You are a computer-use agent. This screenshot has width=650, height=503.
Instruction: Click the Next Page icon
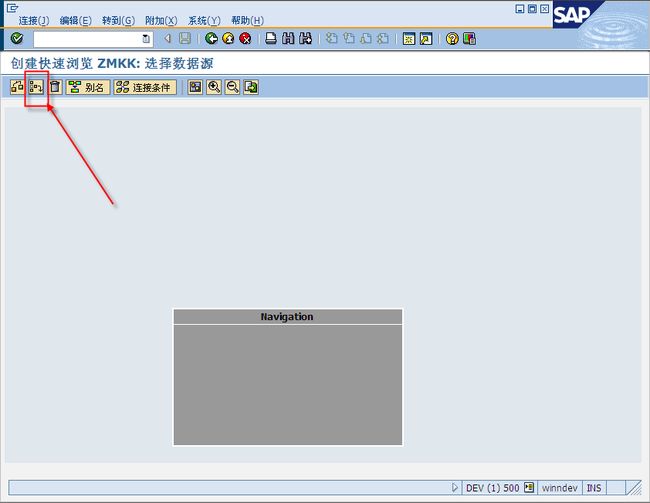tap(366, 39)
